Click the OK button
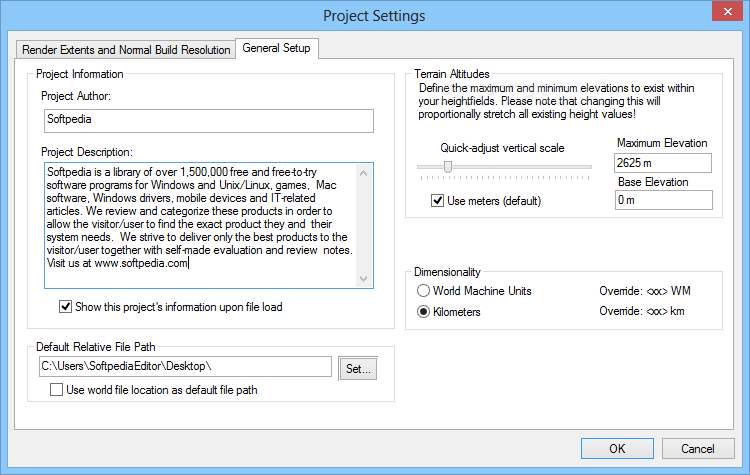The width and height of the screenshot is (750, 475). [617, 449]
